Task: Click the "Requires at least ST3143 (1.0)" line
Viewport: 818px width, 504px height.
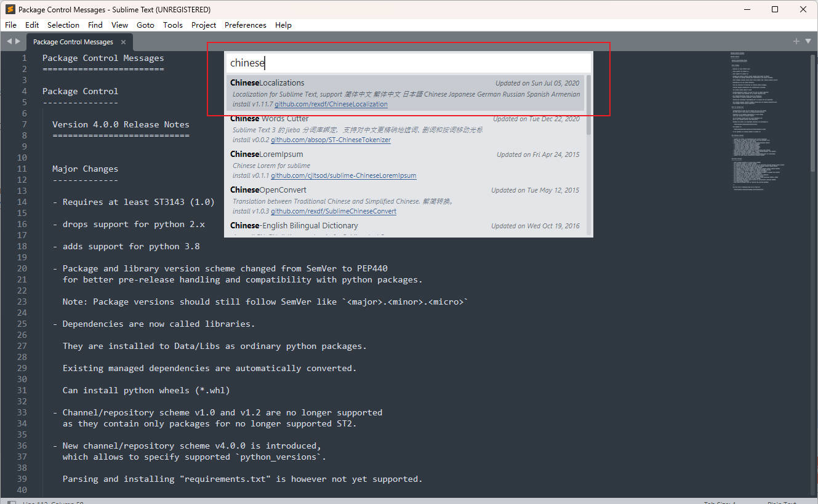Action: point(134,202)
